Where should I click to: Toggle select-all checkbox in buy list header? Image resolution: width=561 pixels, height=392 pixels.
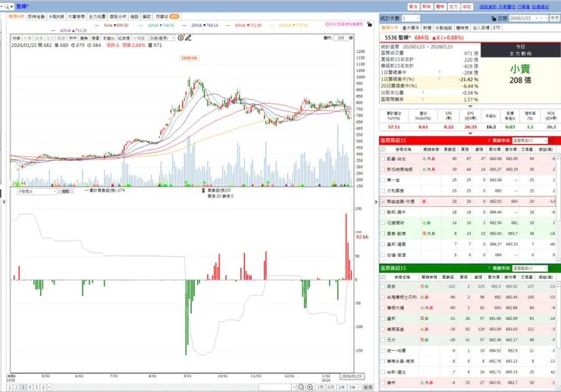click(383, 149)
